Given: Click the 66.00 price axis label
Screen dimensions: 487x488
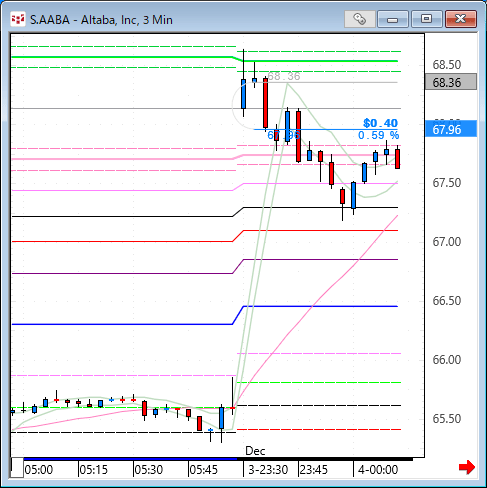Looking at the screenshot, I should pyautogui.click(x=447, y=360).
